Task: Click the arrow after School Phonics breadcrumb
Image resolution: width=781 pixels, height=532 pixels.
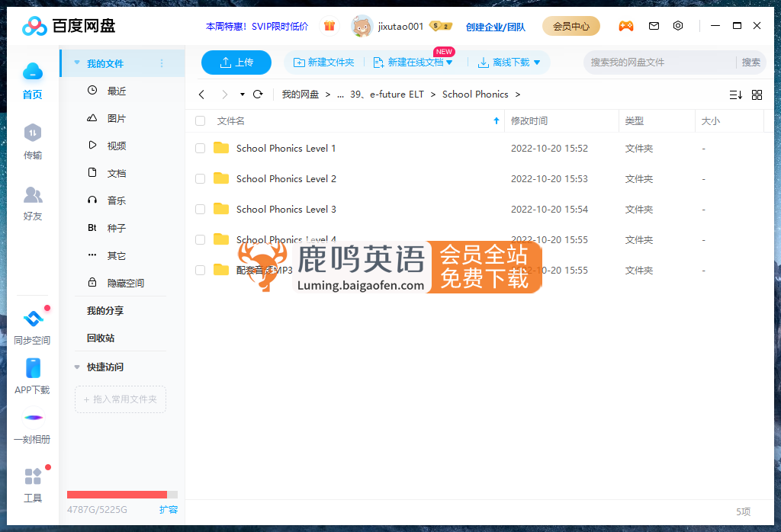Action: coord(518,95)
